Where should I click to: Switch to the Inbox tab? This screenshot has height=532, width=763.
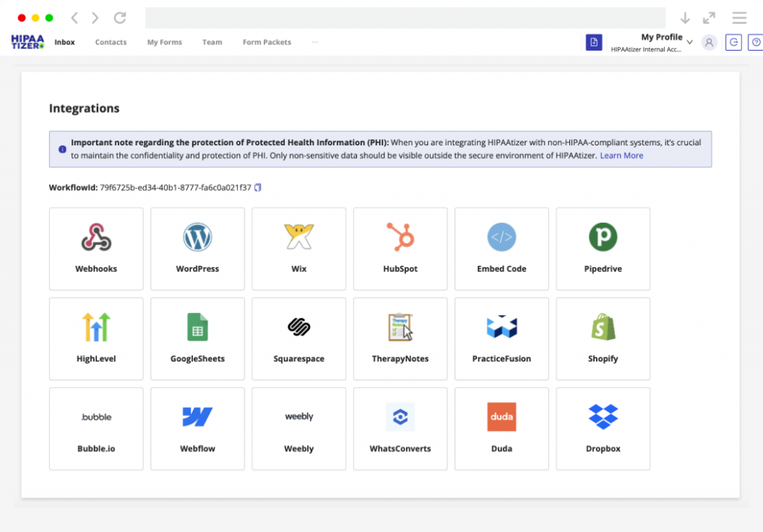(x=65, y=42)
